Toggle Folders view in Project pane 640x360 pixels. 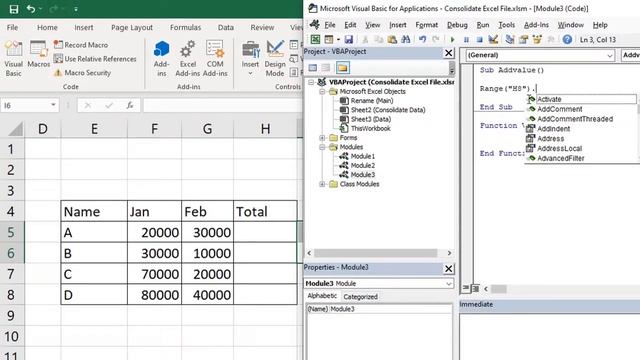pyautogui.click(x=342, y=67)
